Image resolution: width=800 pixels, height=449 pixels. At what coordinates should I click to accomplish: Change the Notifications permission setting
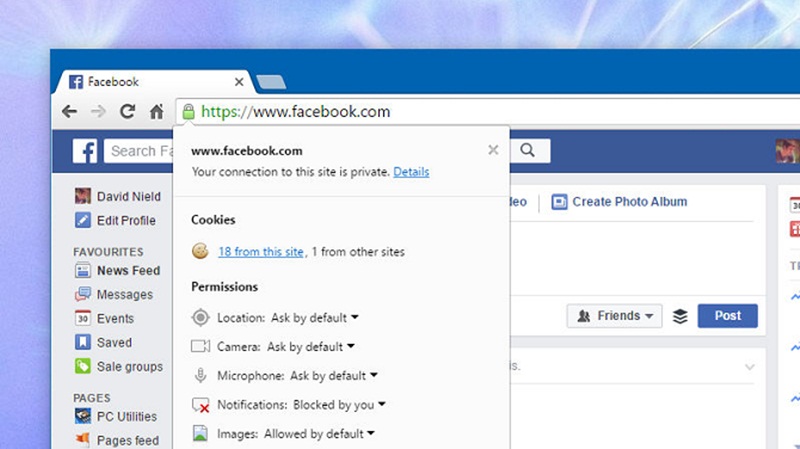pos(339,405)
